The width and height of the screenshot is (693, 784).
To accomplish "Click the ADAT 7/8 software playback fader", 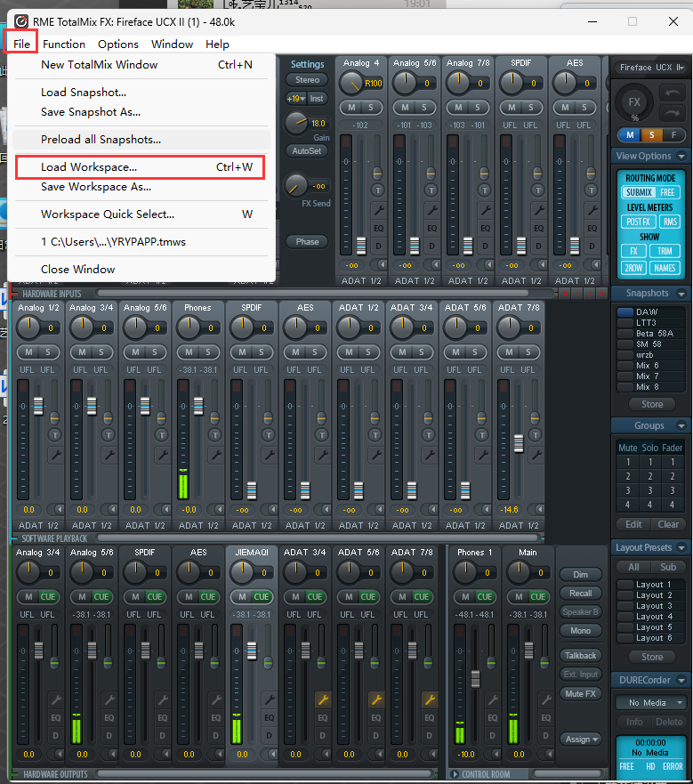I will coord(519,443).
